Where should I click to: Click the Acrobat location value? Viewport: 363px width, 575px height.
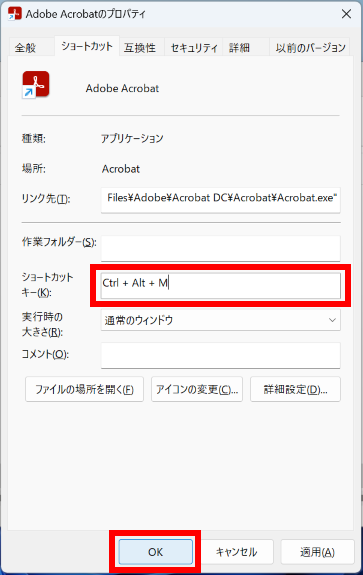(121, 169)
